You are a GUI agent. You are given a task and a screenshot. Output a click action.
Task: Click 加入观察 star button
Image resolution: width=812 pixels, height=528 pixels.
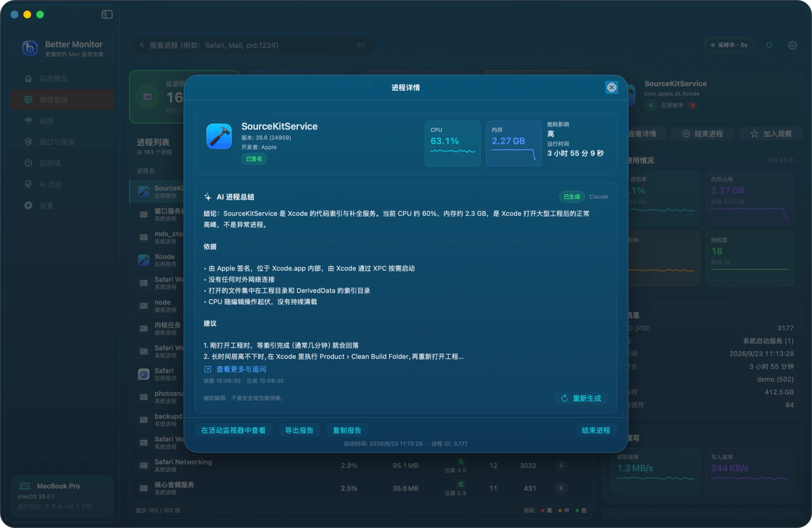click(771, 134)
